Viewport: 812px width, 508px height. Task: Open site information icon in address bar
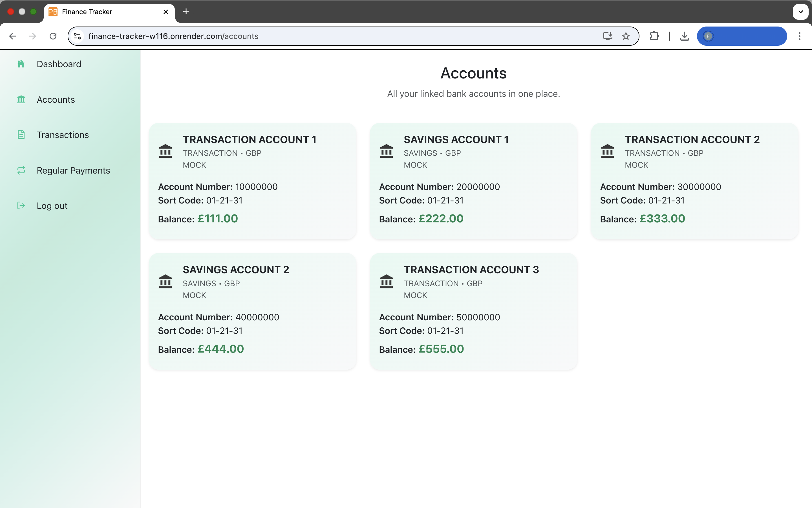[x=78, y=36]
